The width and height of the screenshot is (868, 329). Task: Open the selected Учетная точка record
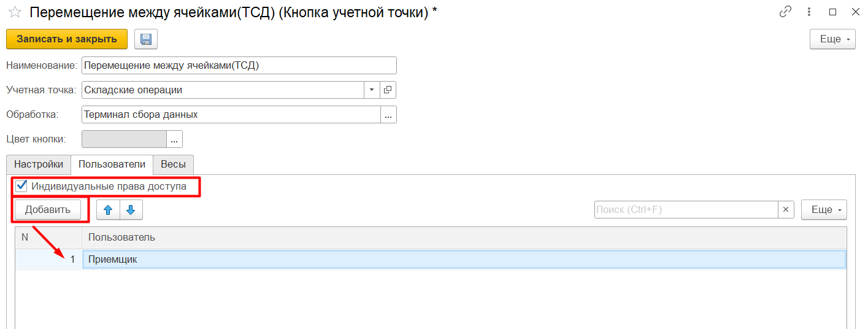388,90
